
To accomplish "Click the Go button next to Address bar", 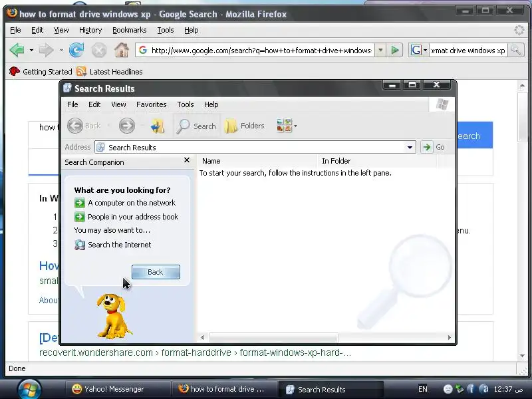I will (434, 147).
